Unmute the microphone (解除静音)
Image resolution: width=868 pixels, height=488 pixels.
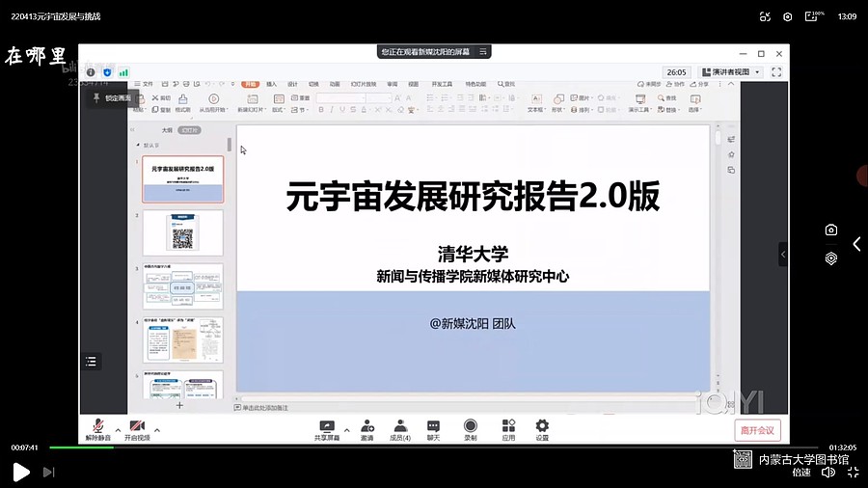click(x=98, y=429)
